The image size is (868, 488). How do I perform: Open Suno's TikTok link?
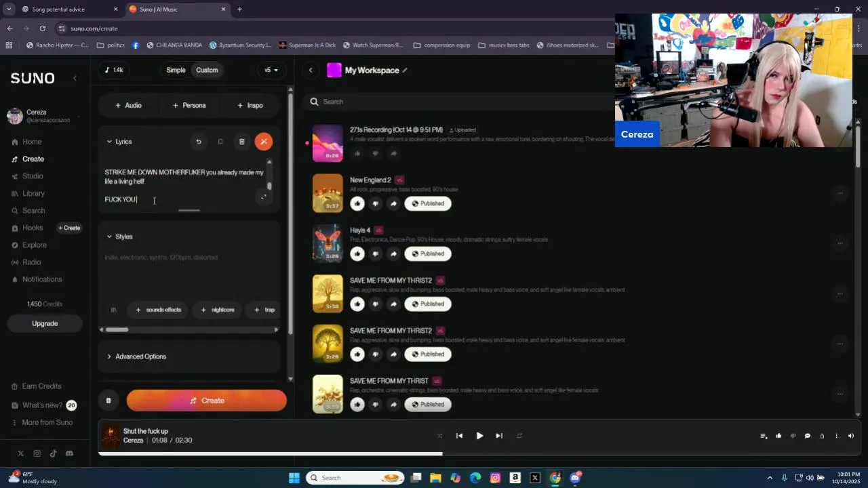pyautogui.click(x=53, y=453)
